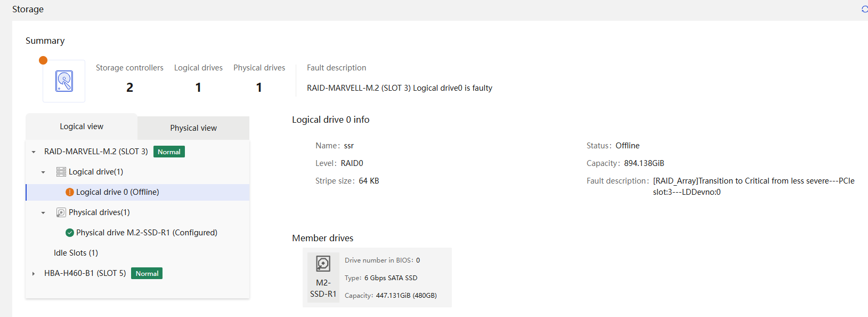868x317 pixels.
Task: Select RAID-MARVELL-M.2 (SLOT 3) controller
Action: point(96,152)
